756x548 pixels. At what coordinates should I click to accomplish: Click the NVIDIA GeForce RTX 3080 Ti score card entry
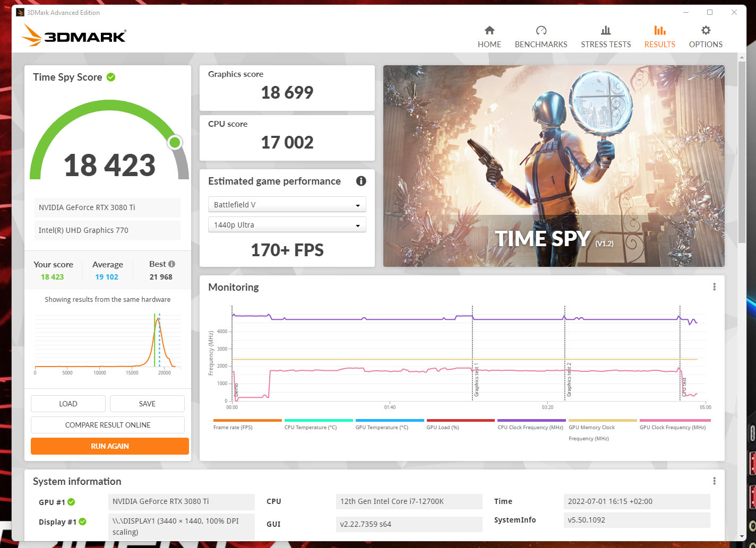click(108, 207)
